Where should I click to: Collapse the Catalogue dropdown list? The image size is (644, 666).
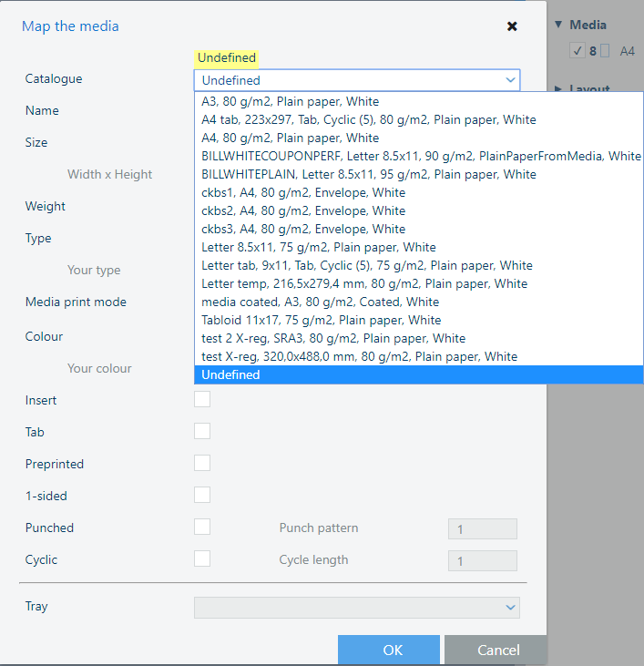[x=509, y=80]
